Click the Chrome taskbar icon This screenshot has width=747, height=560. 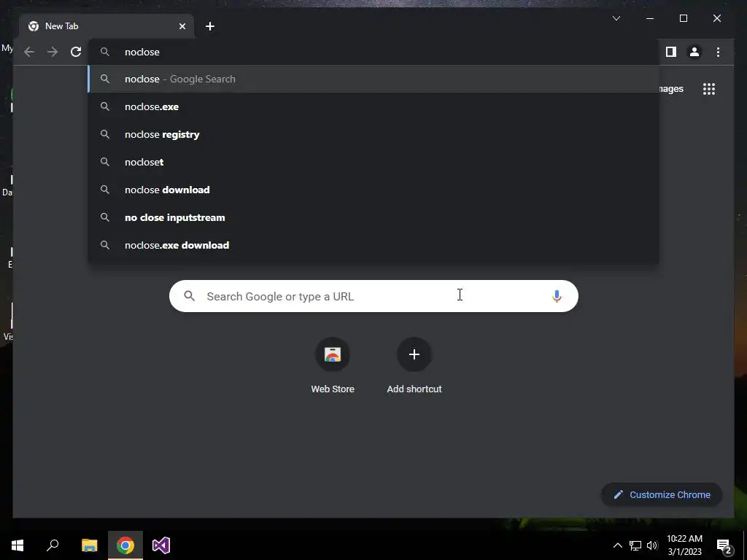pyautogui.click(x=125, y=545)
